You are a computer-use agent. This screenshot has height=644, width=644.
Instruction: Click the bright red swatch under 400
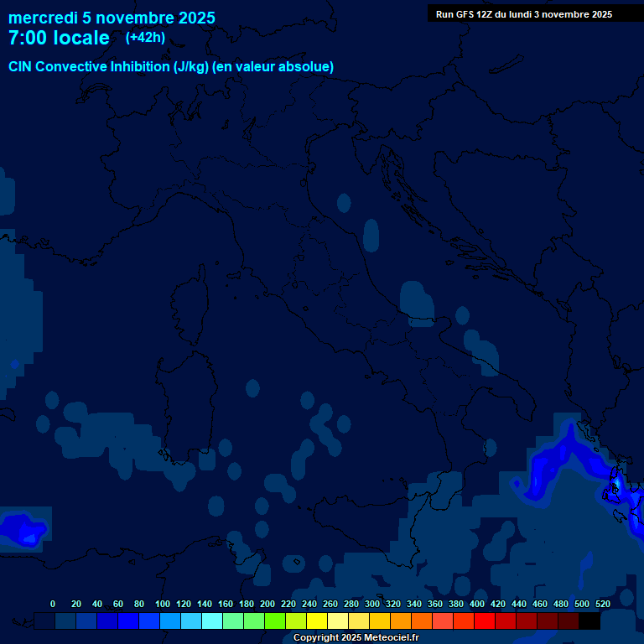click(485, 621)
